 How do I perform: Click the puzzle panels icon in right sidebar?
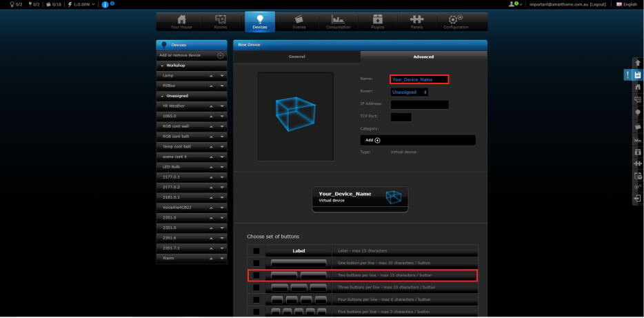[637, 163]
